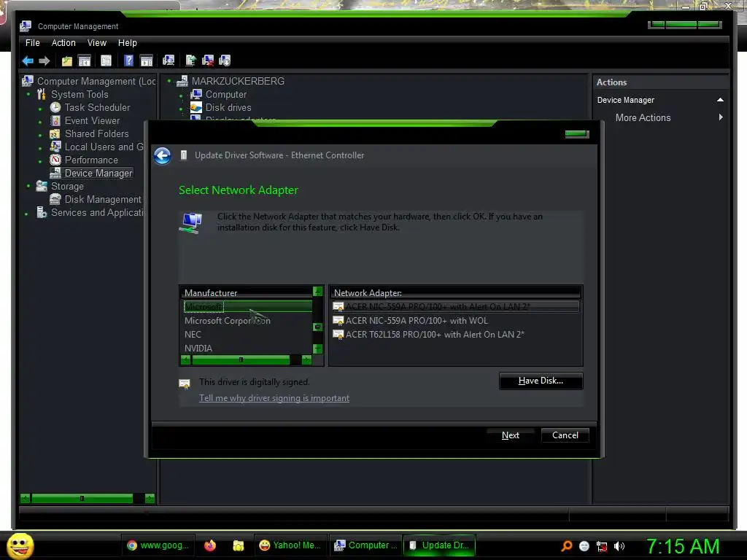Click the network tray icon
Image resolution: width=747 pixels, height=560 pixels.
(x=602, y=546)
